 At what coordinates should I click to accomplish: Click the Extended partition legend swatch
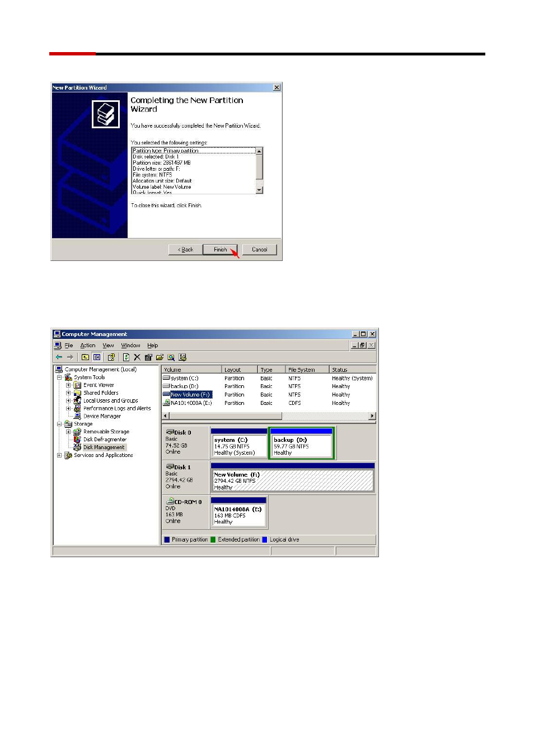click(x=213, y=540)
